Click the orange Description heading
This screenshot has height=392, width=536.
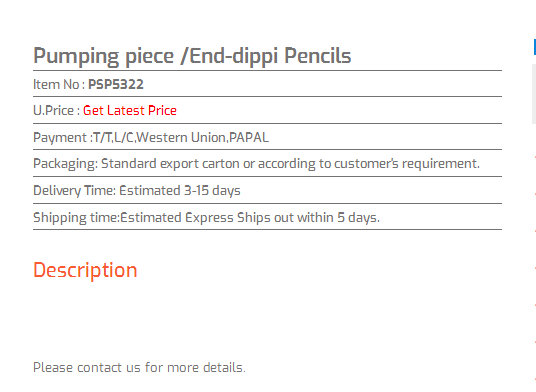point(85,270)
